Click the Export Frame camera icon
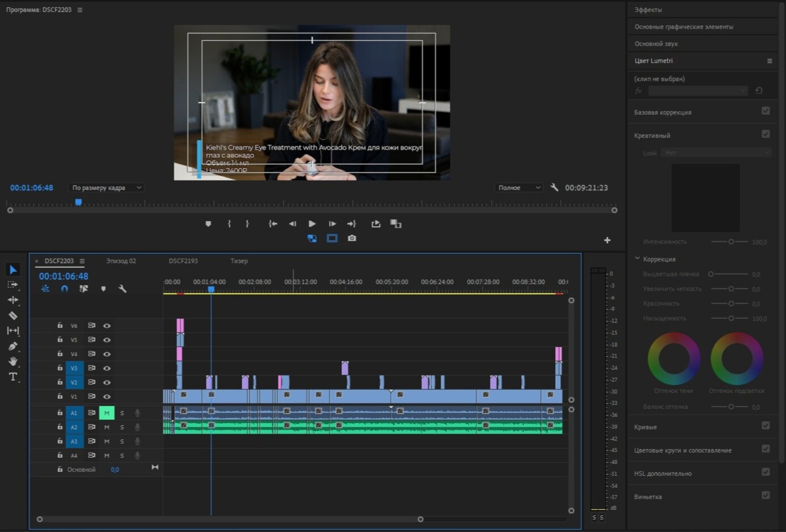Screen dimensions: 786x532 tap(352, 238)
